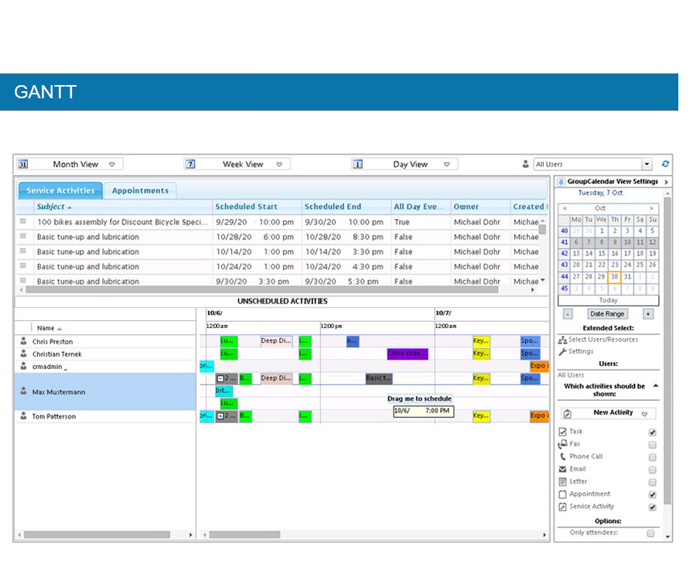Click the Email envelope icon
Viewport: 700px width, 588px height.
click(562, 469)
